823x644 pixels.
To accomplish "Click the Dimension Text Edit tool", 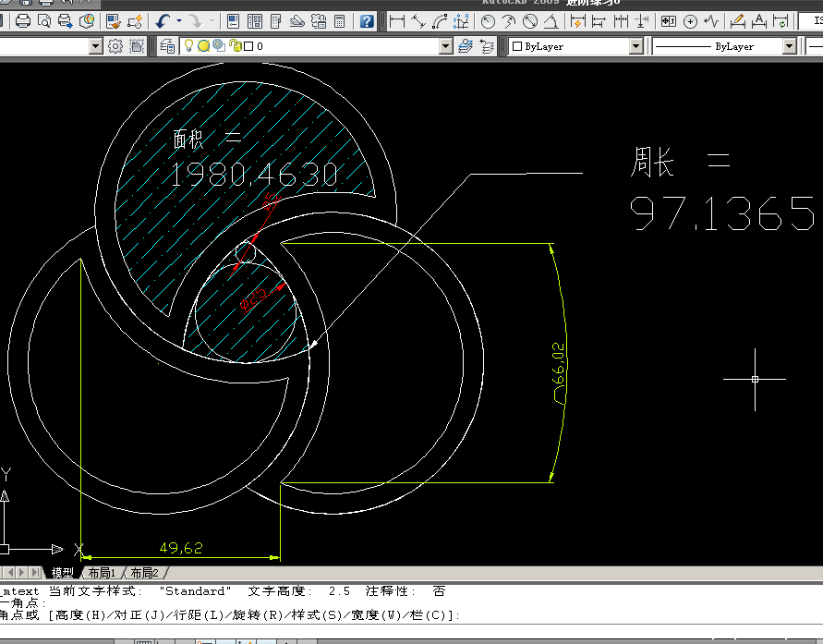I will pyautogui.click(x=759, y=21).
